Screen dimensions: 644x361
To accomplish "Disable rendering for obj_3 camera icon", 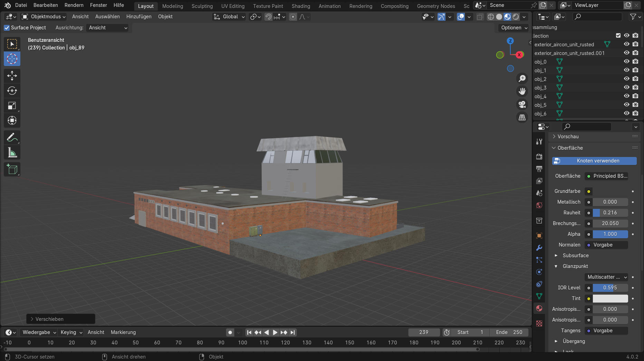I will 635,87.
